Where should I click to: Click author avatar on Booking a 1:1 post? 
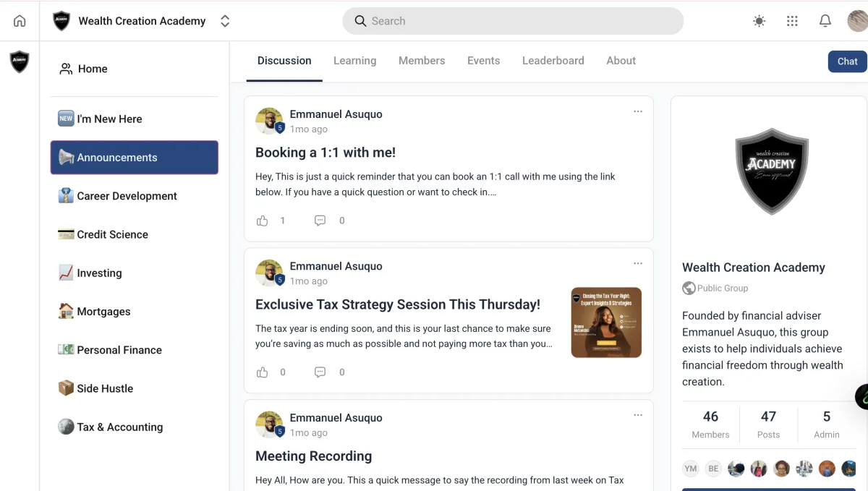click(269, 121)
